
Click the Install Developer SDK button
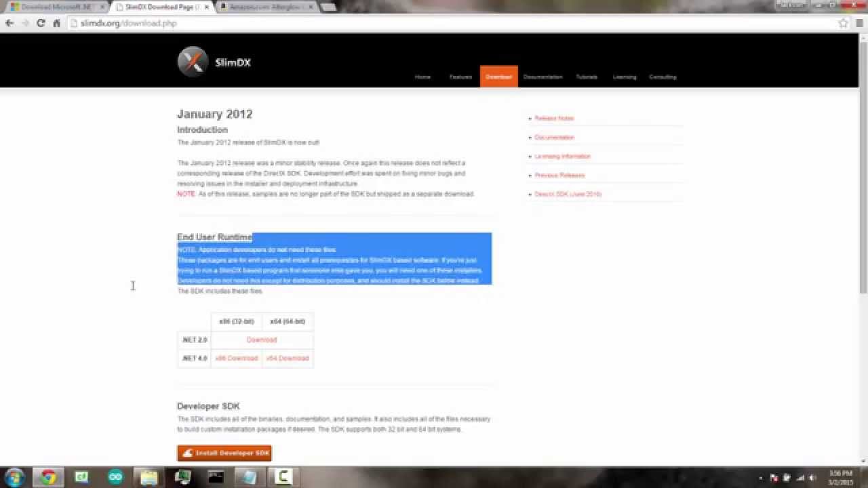(224, 453)
